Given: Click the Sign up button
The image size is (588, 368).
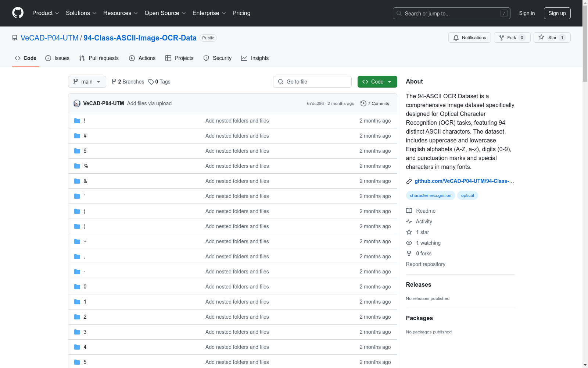Looking at the screenshot, I should pos(557,13).
